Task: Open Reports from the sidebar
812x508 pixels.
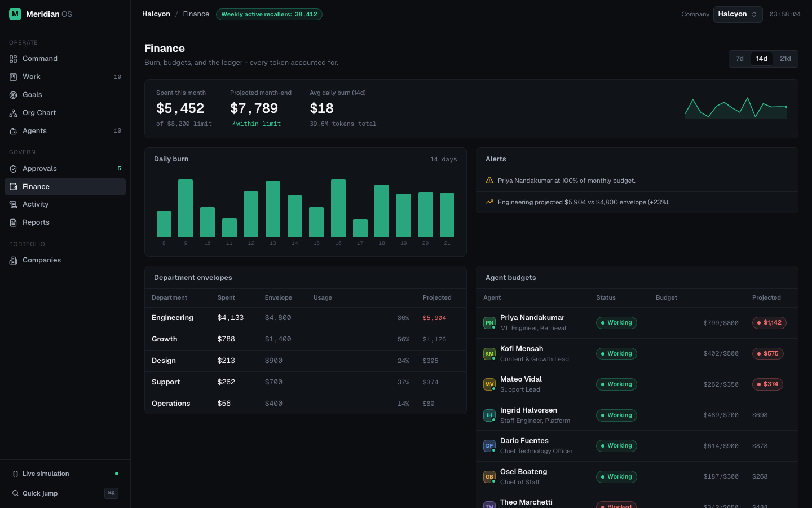Action: tap(65, 222)
